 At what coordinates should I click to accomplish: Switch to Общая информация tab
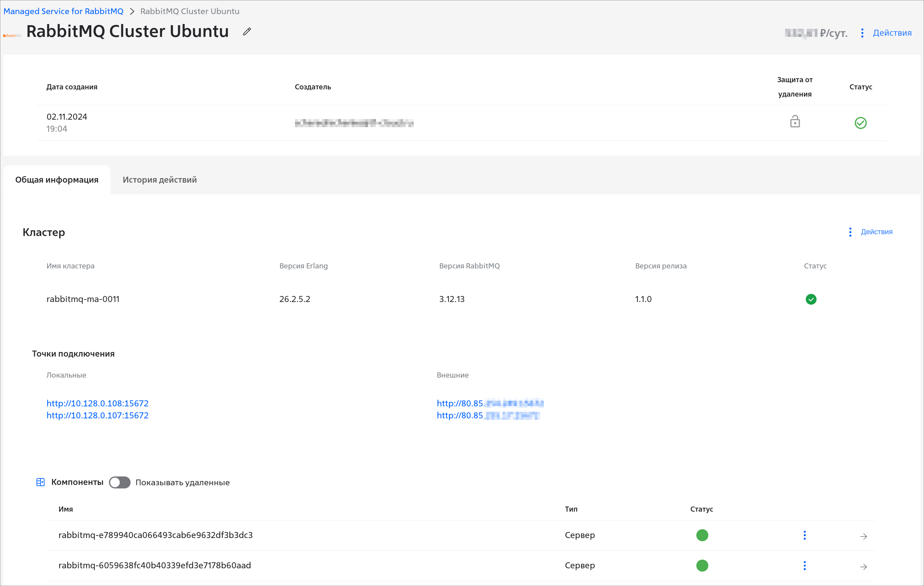pos(57,179)
